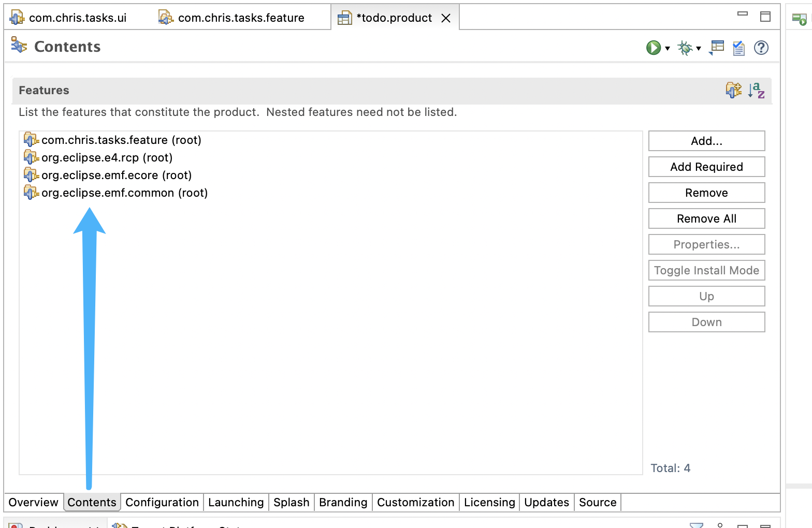The height and width of the screenshot is (528, 812).
Task: Switch to the Contents tab
Action: 92,502
